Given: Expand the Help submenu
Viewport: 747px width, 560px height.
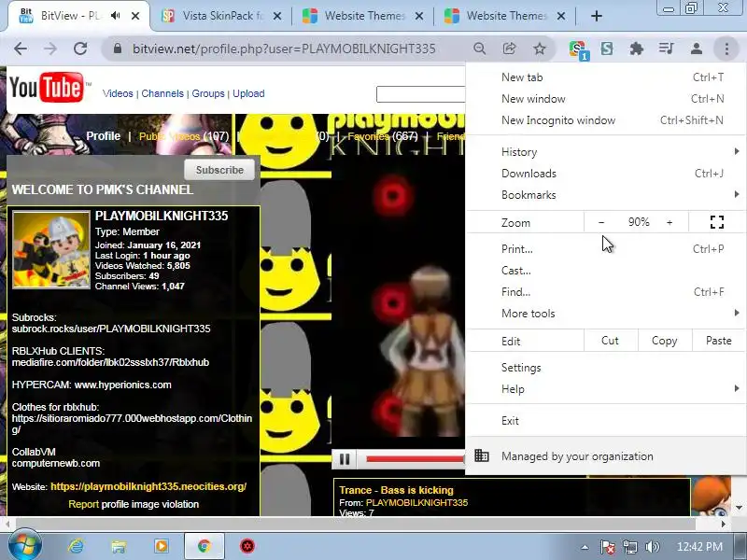Looking at the screenshot, I should point(605,389).
